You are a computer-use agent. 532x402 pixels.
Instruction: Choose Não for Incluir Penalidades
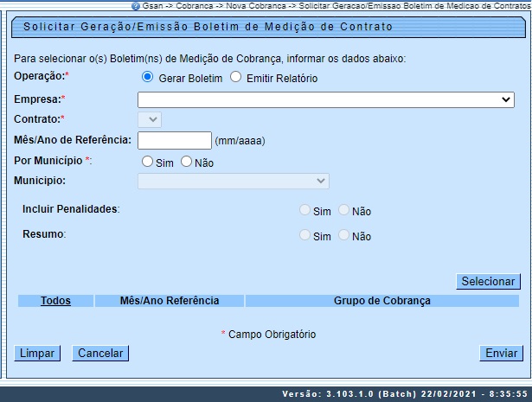[343, 210]
